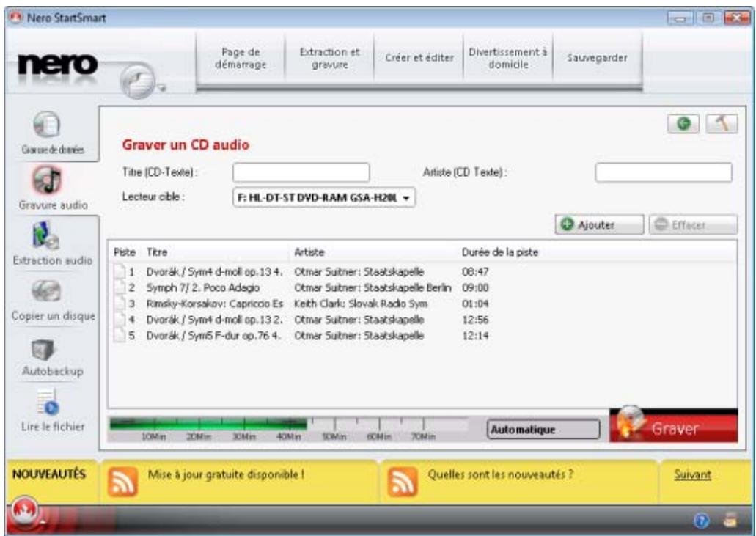Launch the Autobackup icon
Screen dimensions: 756x536
44,350
